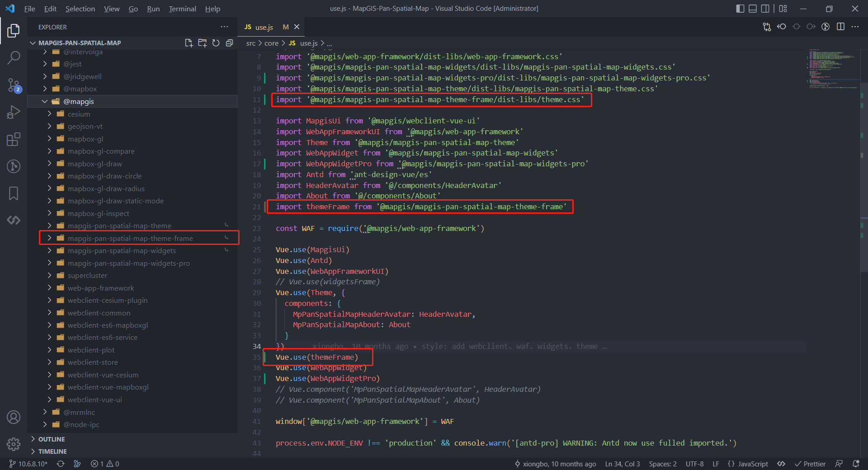Screen dimensions: 868x470
Task: Toggle Secondary Side Bar visibility
Action: [x=765, y=9]
